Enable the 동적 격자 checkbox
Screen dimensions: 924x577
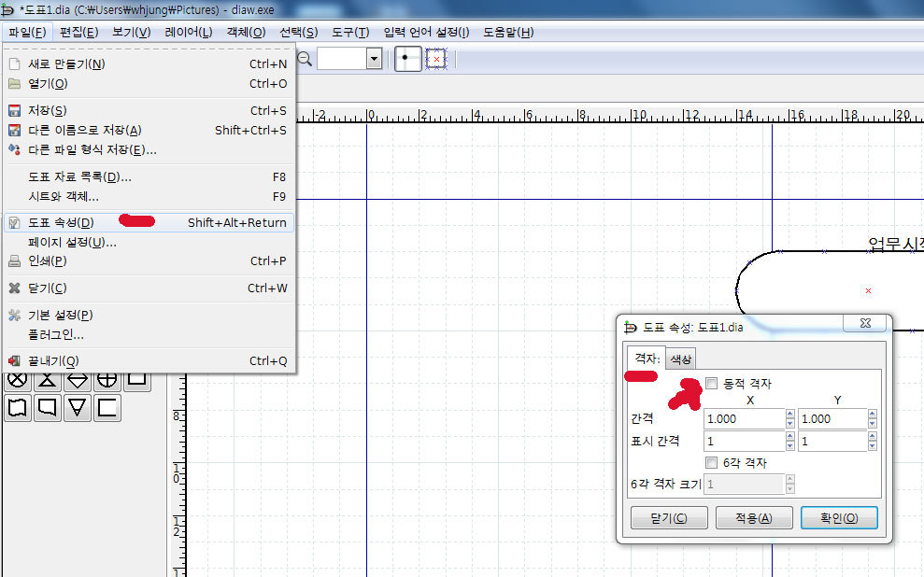pos(712,384)
